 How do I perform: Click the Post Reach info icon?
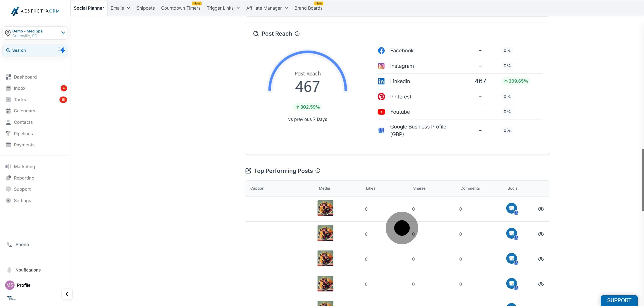click(x=297, y=34)
